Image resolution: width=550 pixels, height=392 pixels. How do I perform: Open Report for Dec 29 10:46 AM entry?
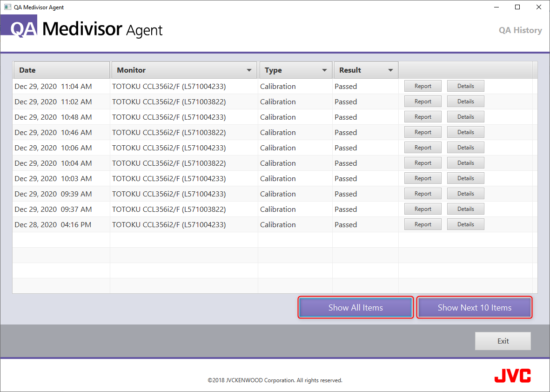tap(423, 132)
